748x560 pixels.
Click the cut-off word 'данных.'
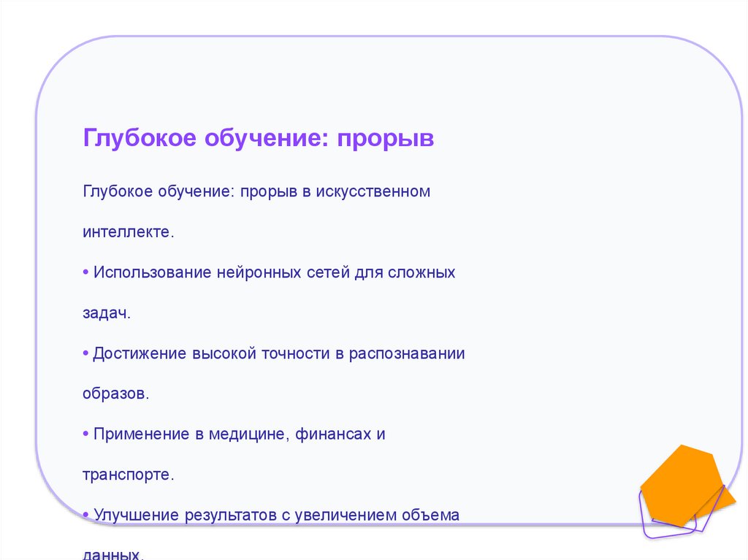pyautogui.click(x=113, y=554)
